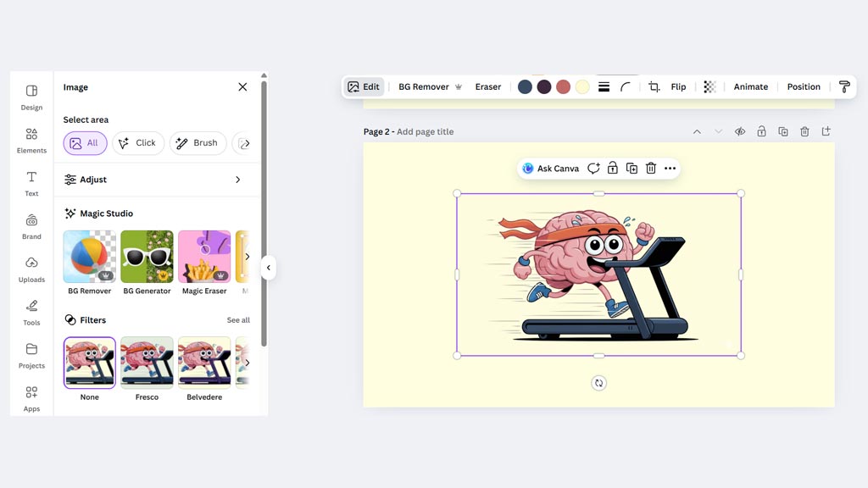Image resolution: width=868 pixels, height=488 pixels.
Task: Move page up chevron
Action: (x=697, y=131)
